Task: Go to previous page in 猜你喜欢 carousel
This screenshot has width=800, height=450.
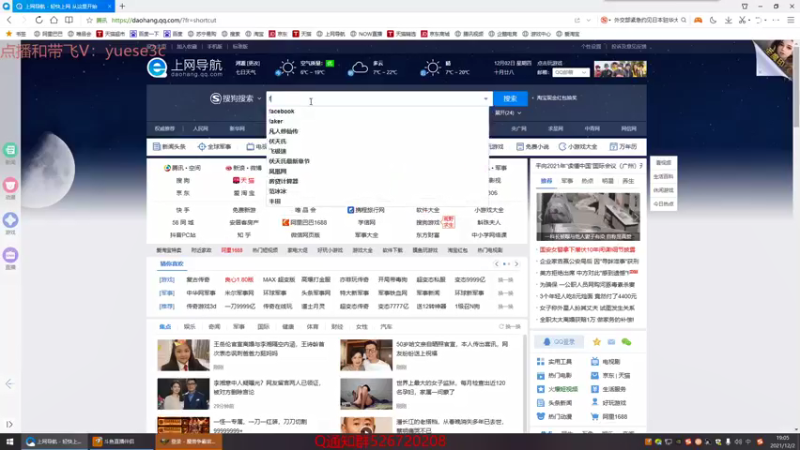Action: (x=496, y=264)
